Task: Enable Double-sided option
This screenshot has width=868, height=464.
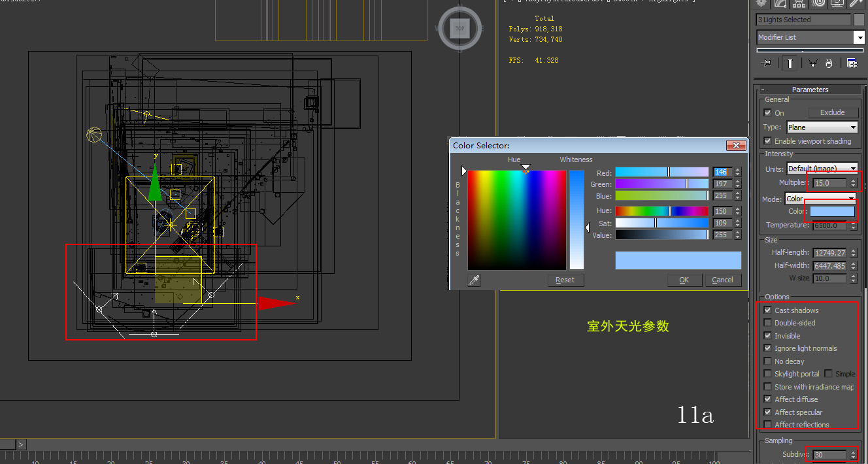Action: [x=768, y=323]
